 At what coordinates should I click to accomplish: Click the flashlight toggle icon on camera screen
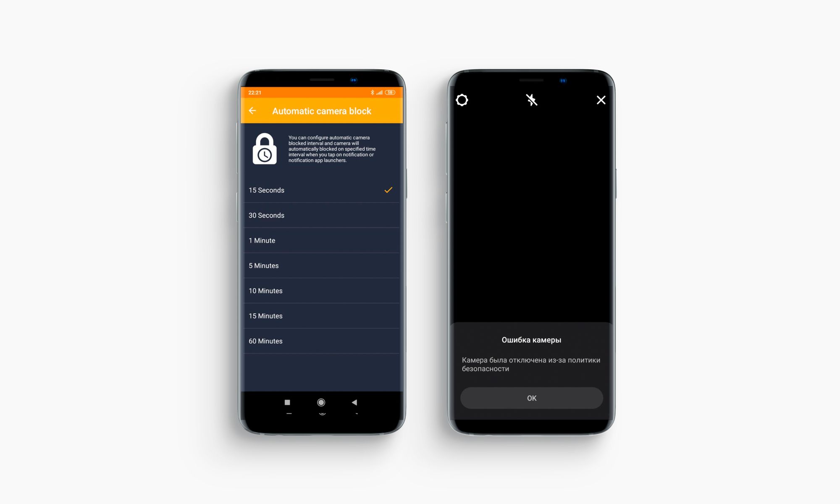pos(531,100)
